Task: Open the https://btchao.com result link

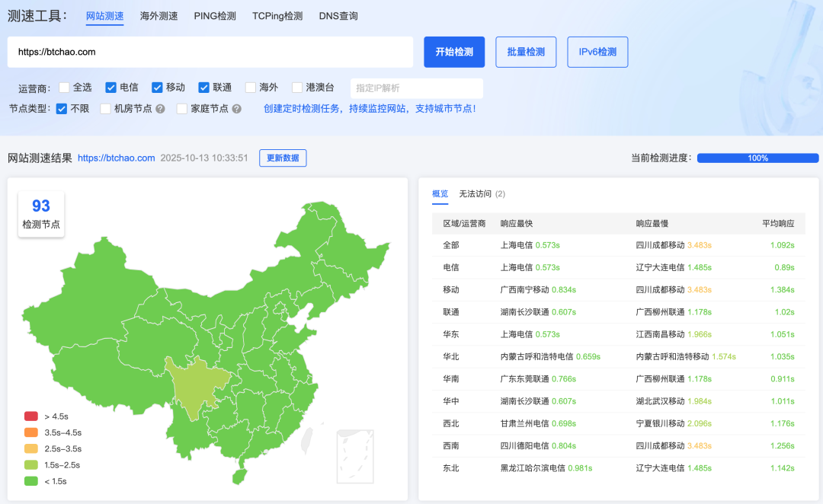Action: [116, 158]
